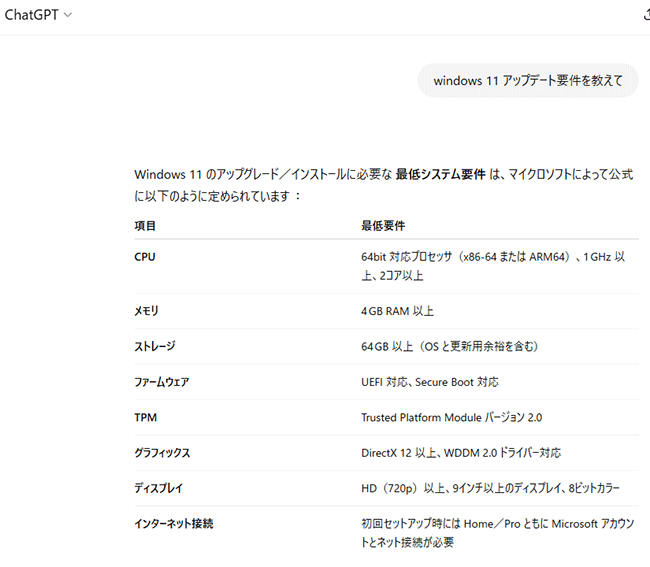Click the 4 GB RAM 以上 cell

click(x=397, y=311)
